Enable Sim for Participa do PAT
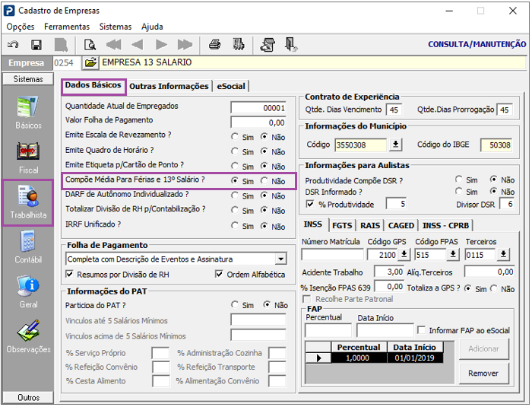This screenshot has height=407, width=532. 235,305
